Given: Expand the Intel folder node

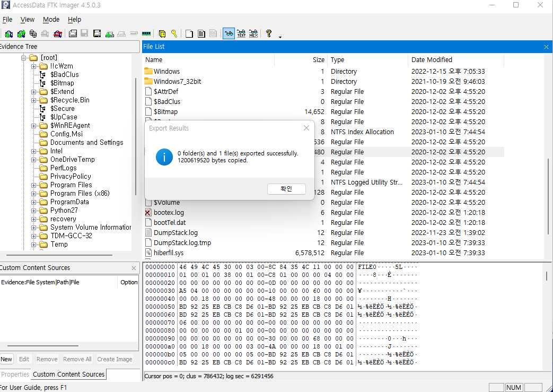Looking at the screenshot, I should coord(33,151).
